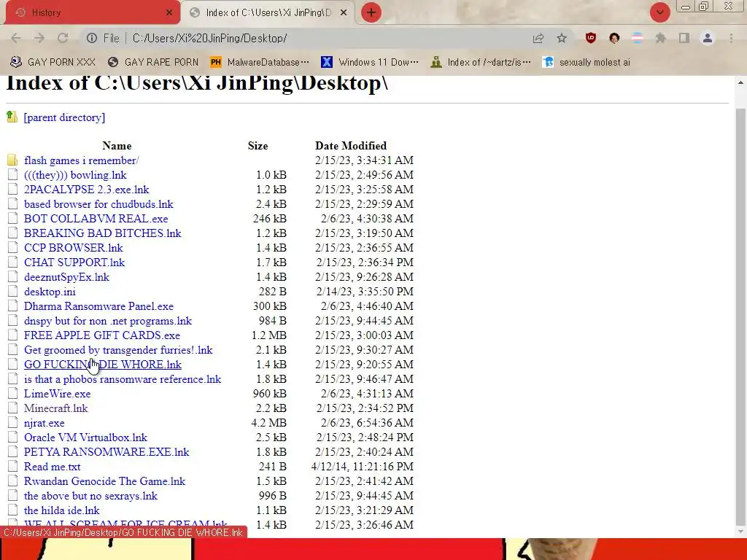
Task: Select the Index of C:\Users tab
Action: [268, 13]
